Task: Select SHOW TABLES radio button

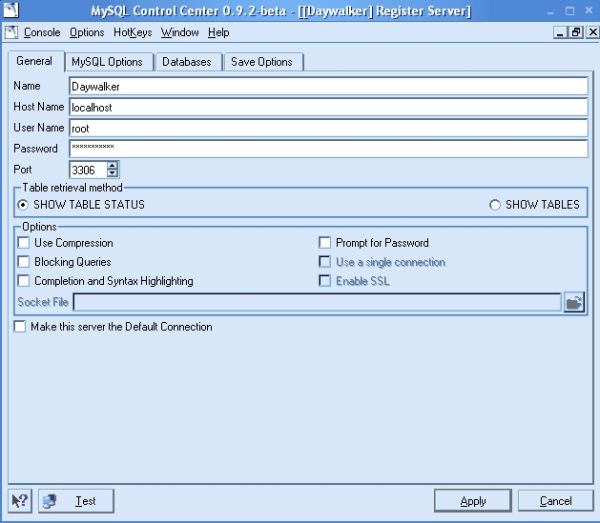Action: pyautogui.click(x=494, y=205)
